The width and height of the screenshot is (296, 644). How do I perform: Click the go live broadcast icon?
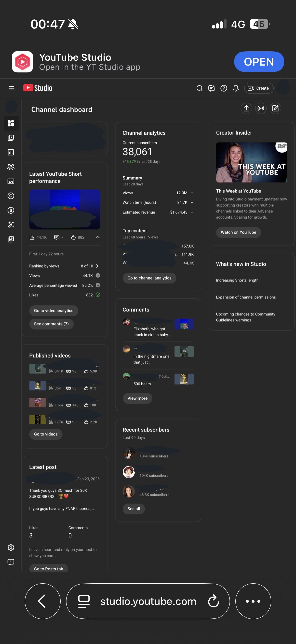click(261, 108)
